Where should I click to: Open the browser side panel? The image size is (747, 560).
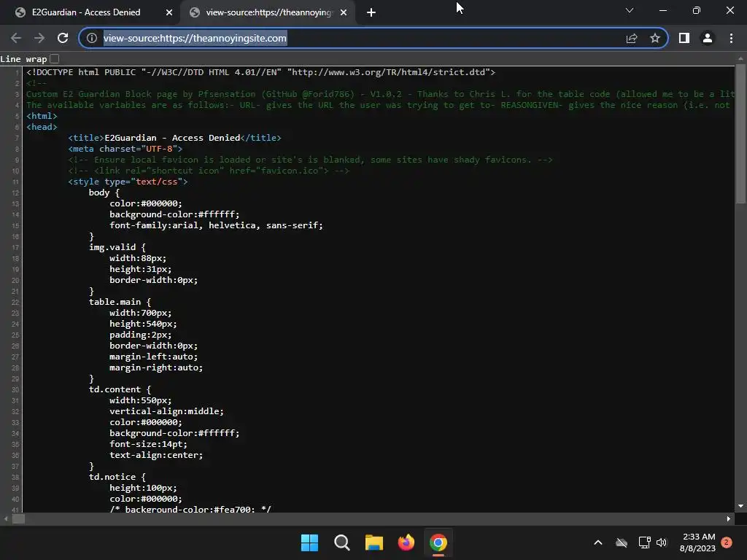684,38
